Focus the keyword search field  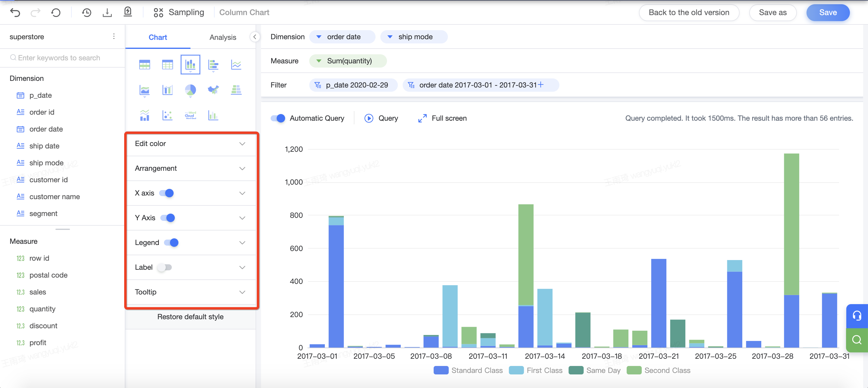click(62, 58)
